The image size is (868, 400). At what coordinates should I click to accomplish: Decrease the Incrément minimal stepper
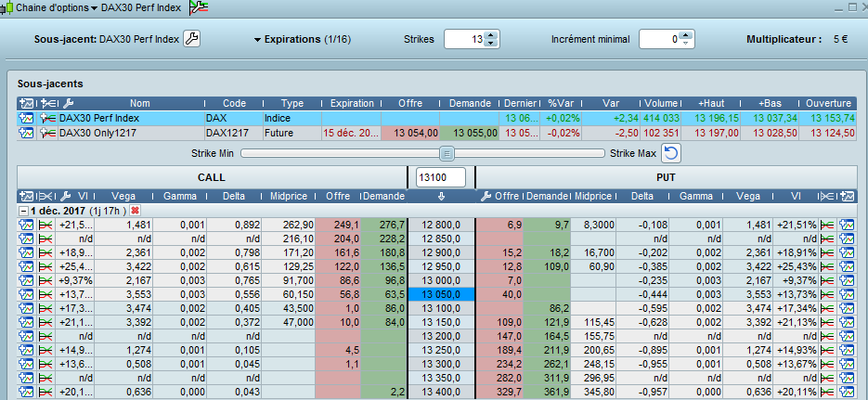tap(686, 43)
